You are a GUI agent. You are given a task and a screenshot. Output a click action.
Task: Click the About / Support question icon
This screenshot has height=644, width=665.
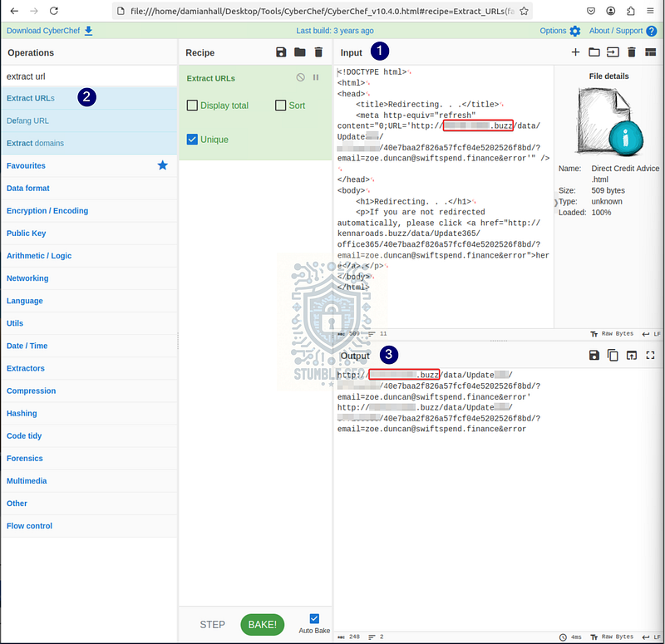[652, 31]
